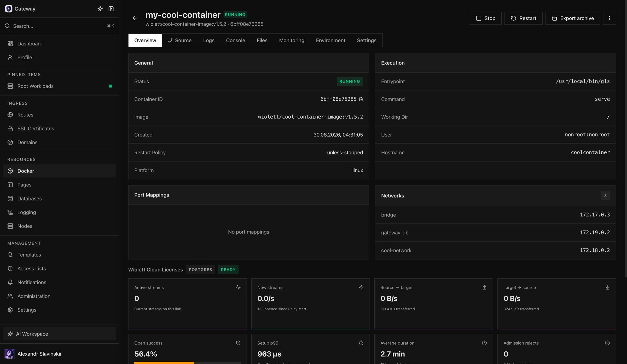Go back using the left arrow icon
This screenshot has width=627, height=364.
pos(135,18)
